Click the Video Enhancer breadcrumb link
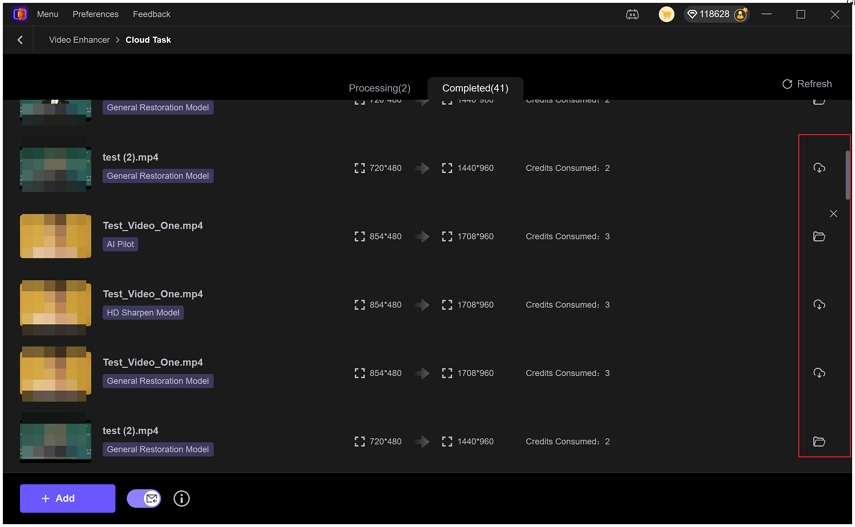Viewport: 855px width, 527px height. tap(79, 40)
